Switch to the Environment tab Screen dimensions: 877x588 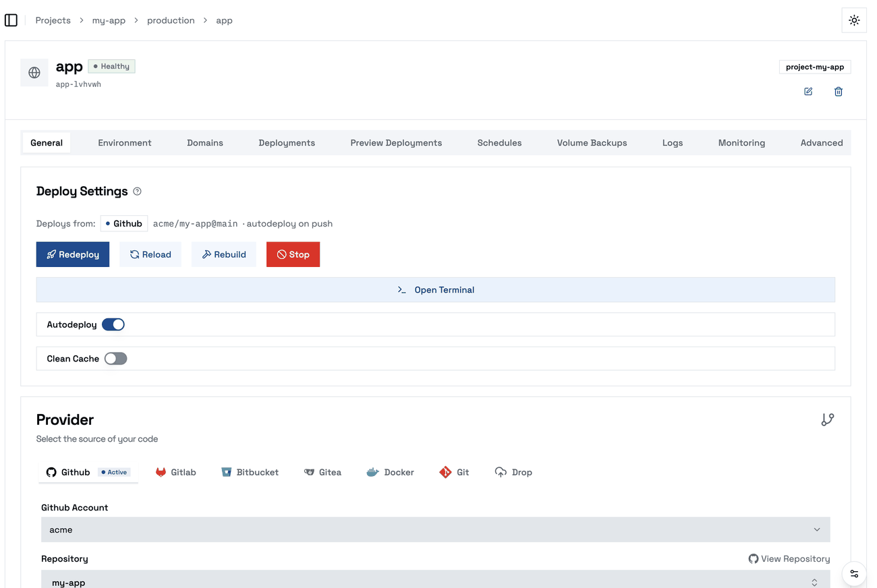[125, 143]
